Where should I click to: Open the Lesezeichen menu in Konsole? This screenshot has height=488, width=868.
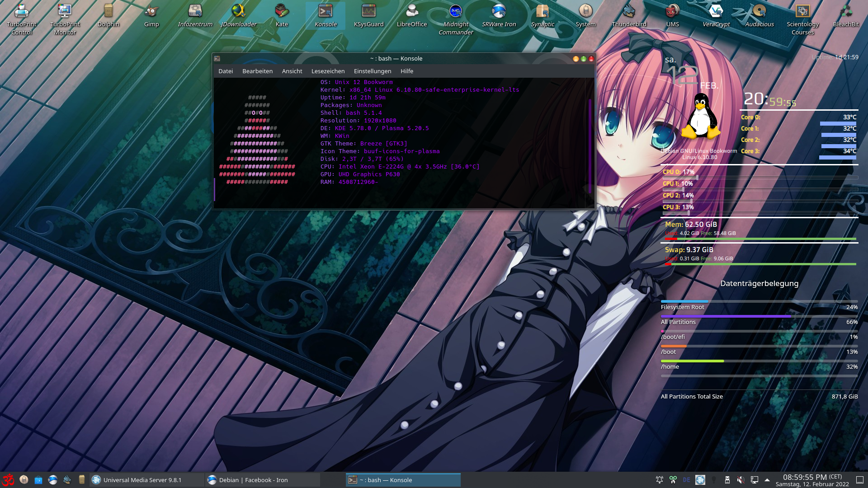[x=327, y=71]
